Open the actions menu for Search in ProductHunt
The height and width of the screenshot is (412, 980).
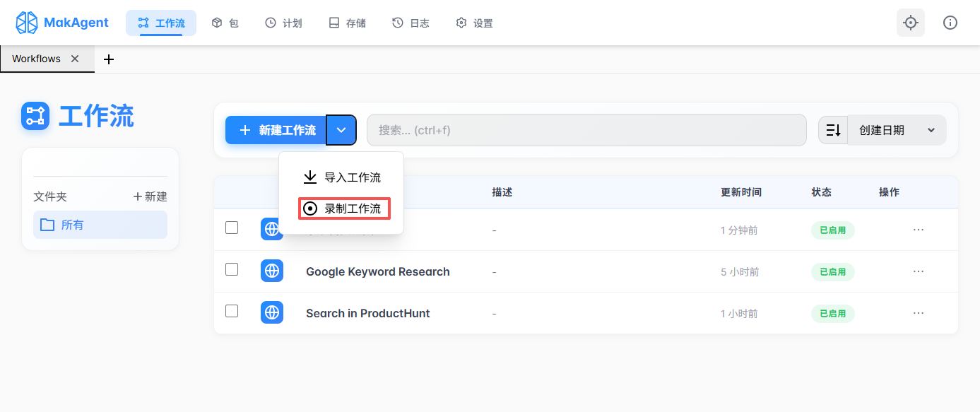[x=918, y=312]
